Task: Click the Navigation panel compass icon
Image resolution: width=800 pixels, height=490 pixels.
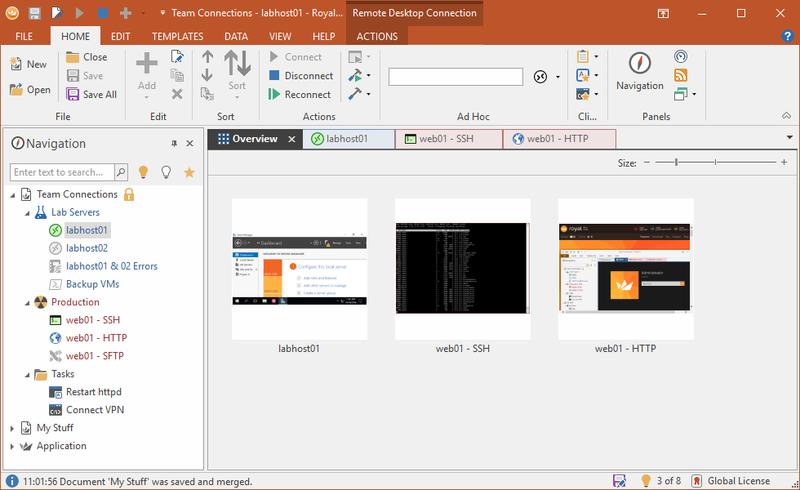Action: pyautogui.click(x=639, y=64)
